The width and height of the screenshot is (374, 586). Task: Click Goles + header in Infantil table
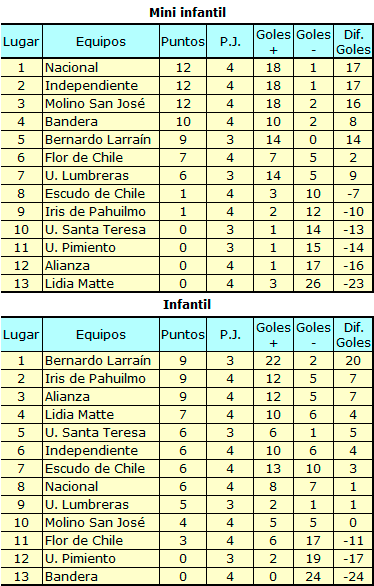tap(273, 335)
